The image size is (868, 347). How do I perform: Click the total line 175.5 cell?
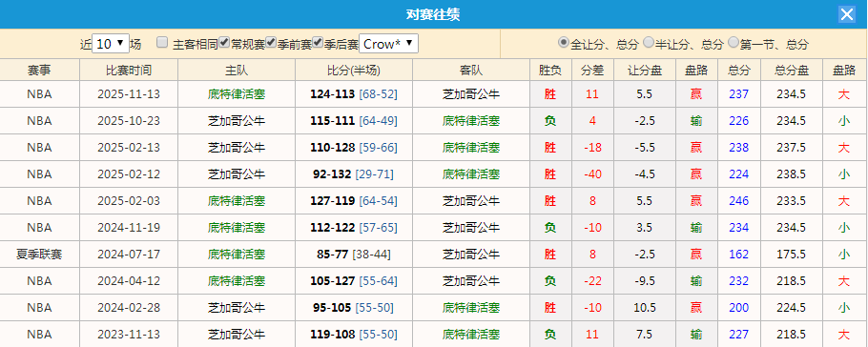(x=791, y=254)
